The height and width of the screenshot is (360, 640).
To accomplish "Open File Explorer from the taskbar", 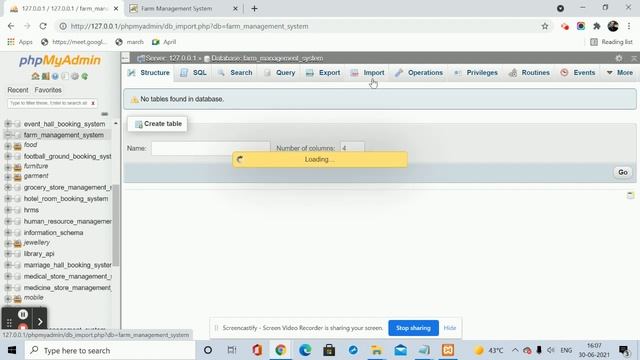I will pyautogui.click(x=376, y=350).
